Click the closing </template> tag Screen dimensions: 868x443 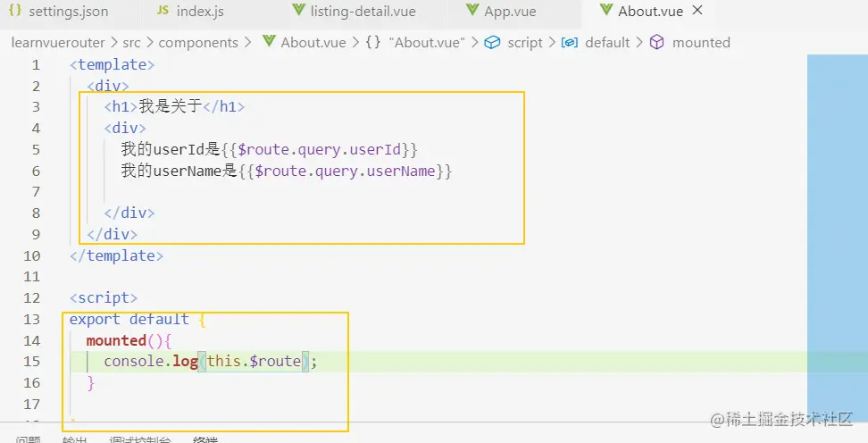[116, 255]
